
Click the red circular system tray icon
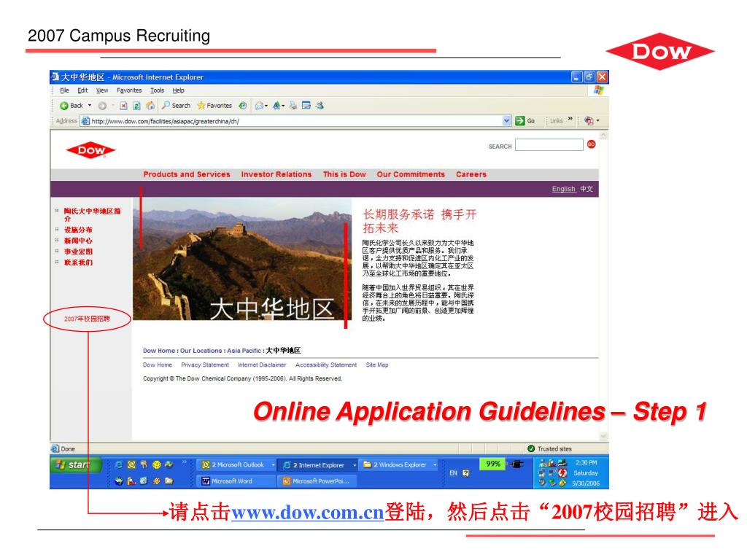562,472
